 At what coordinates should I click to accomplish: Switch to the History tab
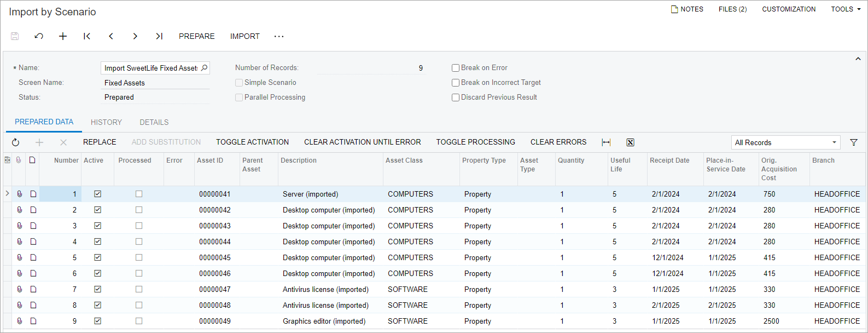pyautogui.click(x=106, y=122)
